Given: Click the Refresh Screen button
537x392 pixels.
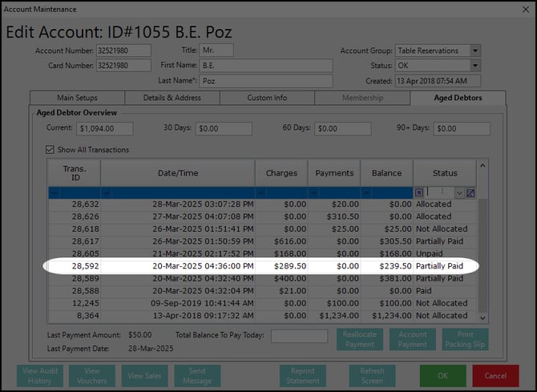Looking at the screenshot, I should click(x=373, y=375).
